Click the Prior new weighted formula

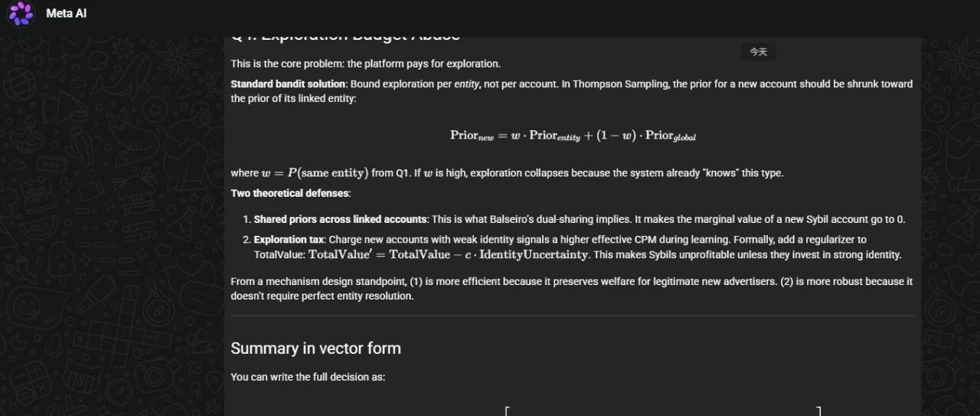[x=573, y=136]
